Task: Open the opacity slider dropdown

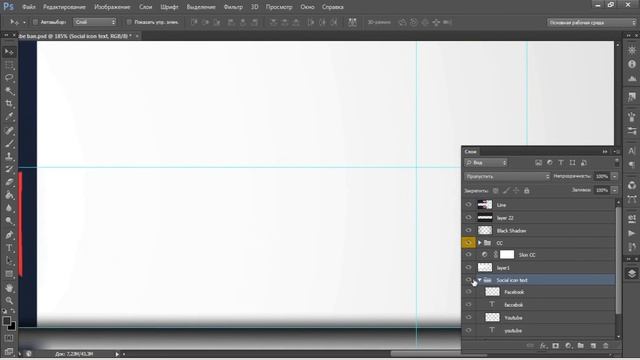Action: tap(614, 176)
